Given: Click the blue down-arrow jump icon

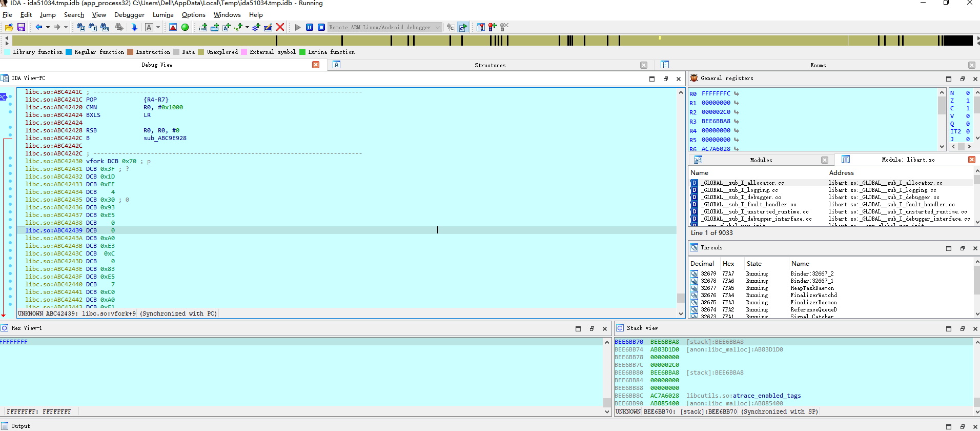Looking at the screenshot, I should [x=134, y=27].
